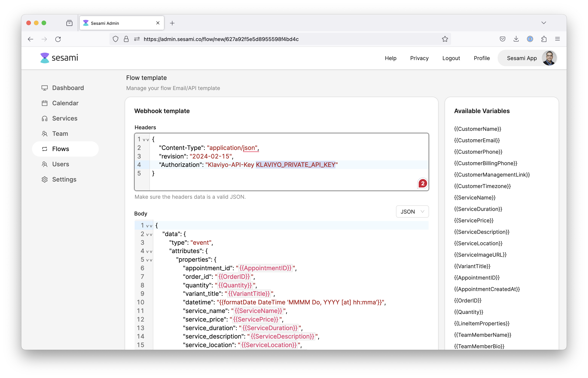Collapse headers line 1 fold arrow
The width and height of the screenshot is (588, 378).
click(146, 140)
